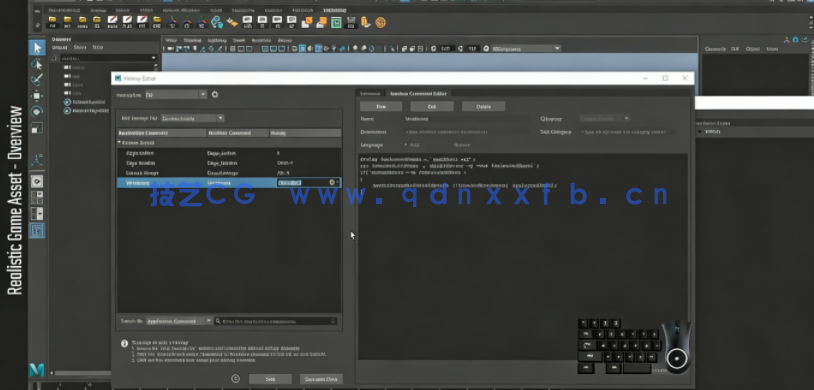Click the shelf settings gear at shelf left
Screen dimensions: 814x390
pyautogui.click(x=37, y=24)
